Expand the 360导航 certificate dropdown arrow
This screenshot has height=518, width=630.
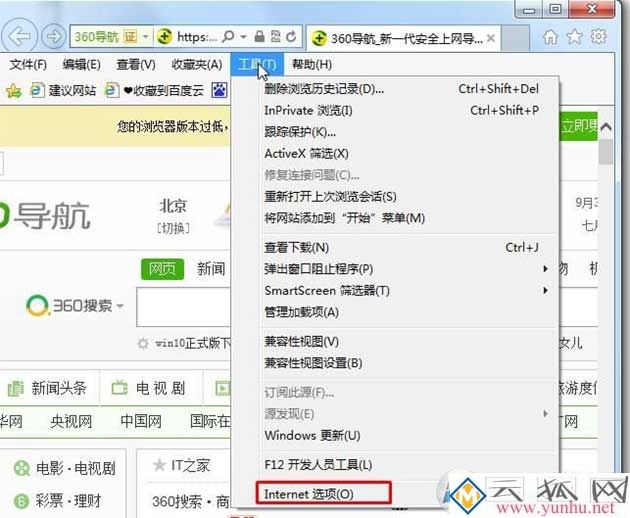tap(146, 37)
